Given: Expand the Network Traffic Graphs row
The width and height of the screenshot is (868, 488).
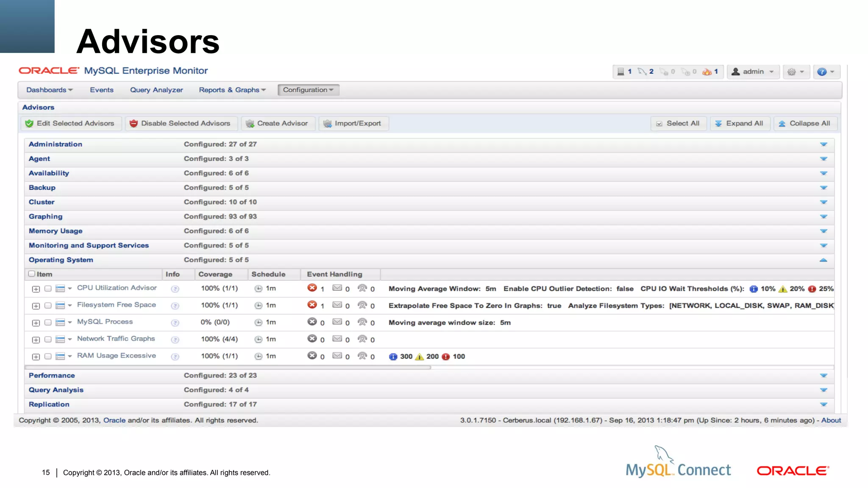Looking at the screenshot, I should [36, 340].
